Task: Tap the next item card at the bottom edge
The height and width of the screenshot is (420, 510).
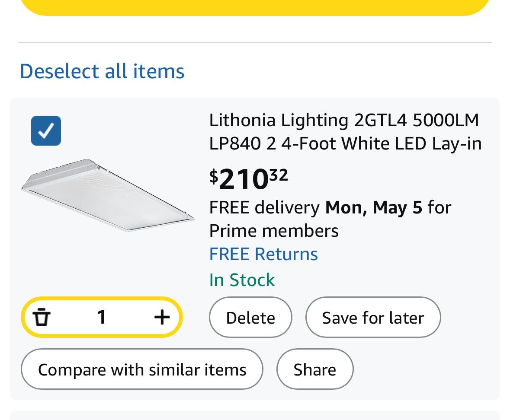Action: pos(255,416)
